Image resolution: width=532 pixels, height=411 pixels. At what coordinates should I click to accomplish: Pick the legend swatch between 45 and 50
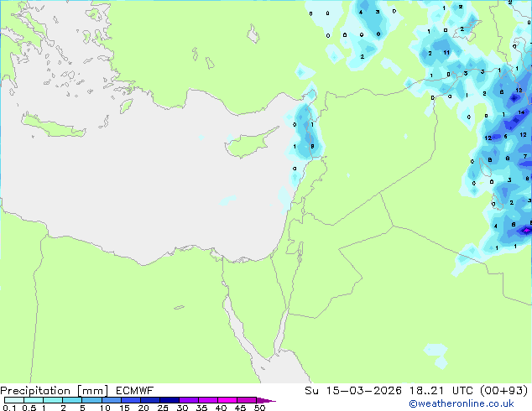[247, 400]
